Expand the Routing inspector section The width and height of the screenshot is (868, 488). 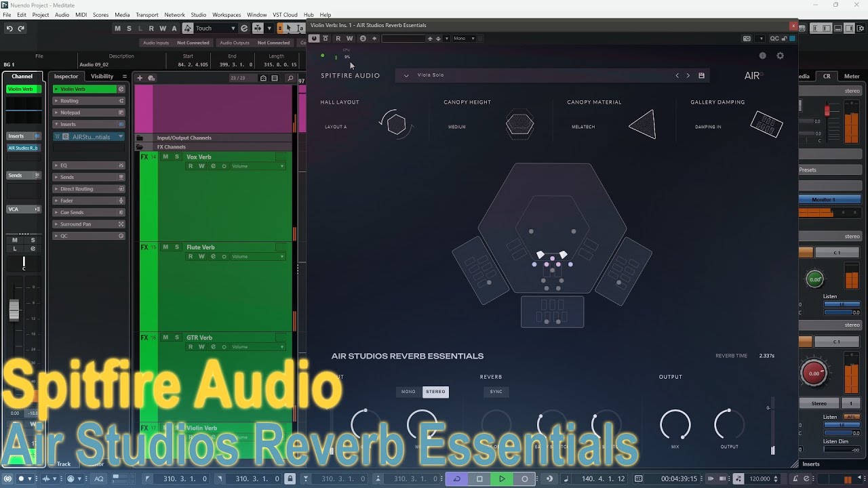89,101
